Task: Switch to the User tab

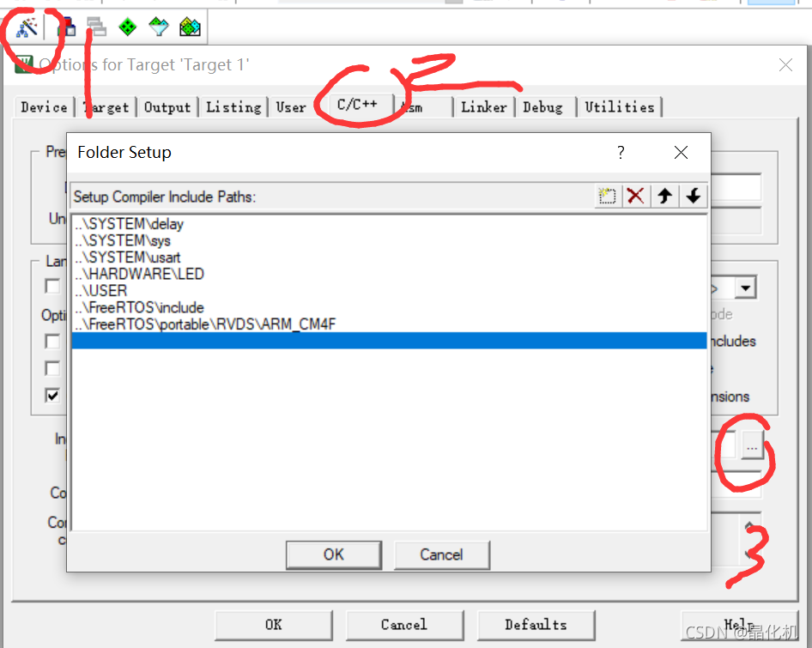Action: click(290, 107)
